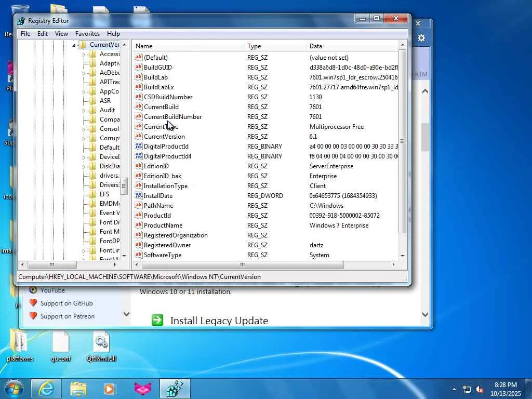
Task: Click the CSDBuildNumber string value icon
Action: 138,97
